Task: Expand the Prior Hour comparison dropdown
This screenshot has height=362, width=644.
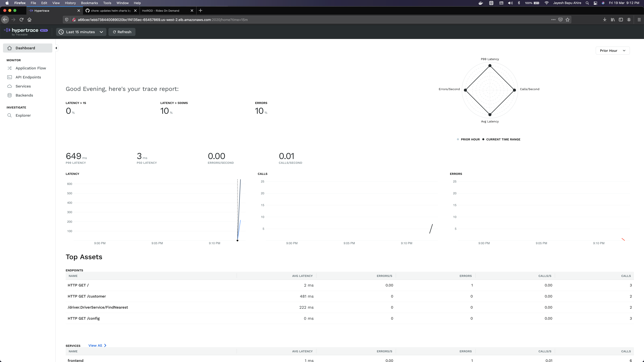Action: point(613,50)
